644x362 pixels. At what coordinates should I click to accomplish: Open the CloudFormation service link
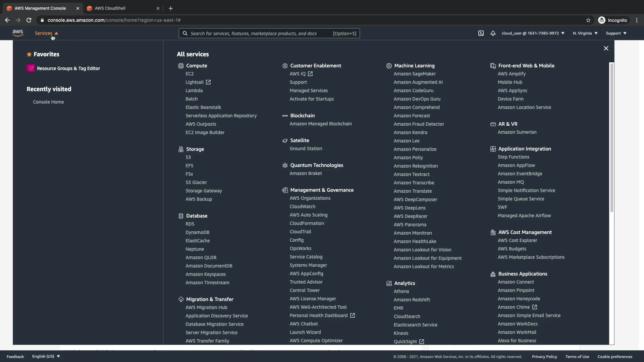click(307, 223)
